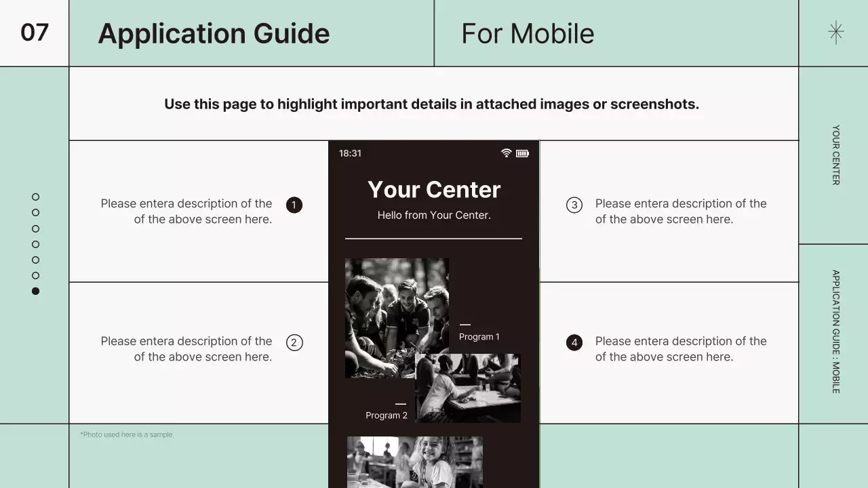Click the slide number 07 box

[x=35, y=33]
